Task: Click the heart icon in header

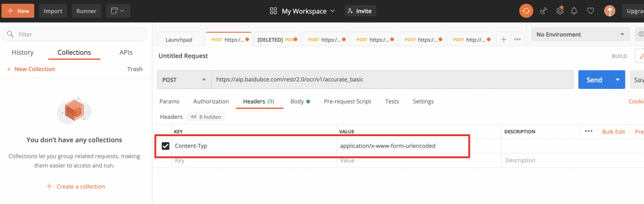Action: [591, 11]
